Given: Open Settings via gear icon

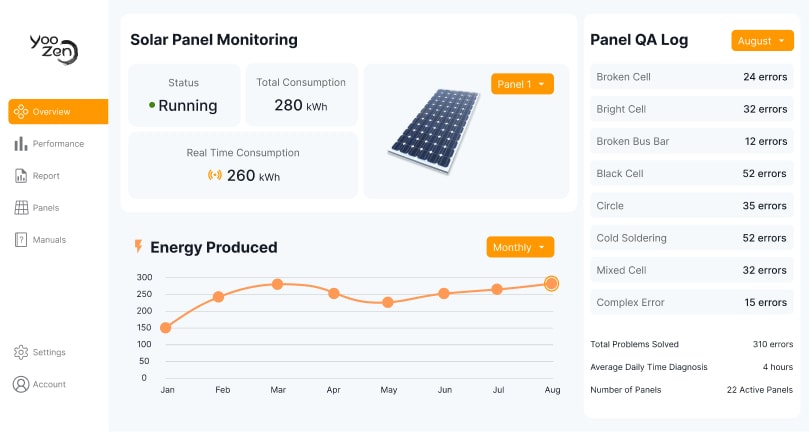Looking at the screenshot, I should pos(20,352).
